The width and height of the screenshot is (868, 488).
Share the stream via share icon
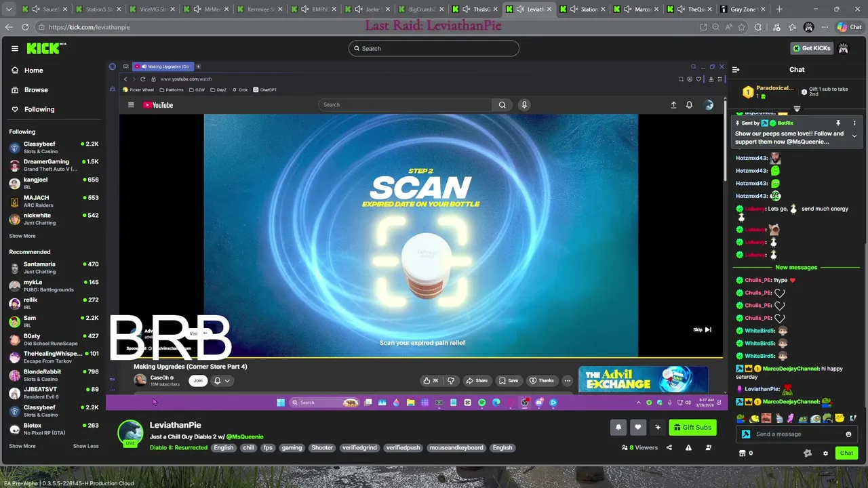pos(669,447)
